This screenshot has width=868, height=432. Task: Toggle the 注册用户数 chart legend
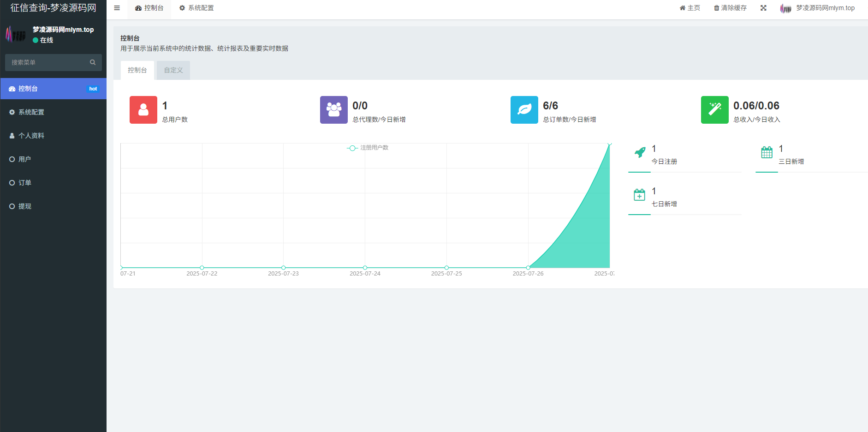368,148
